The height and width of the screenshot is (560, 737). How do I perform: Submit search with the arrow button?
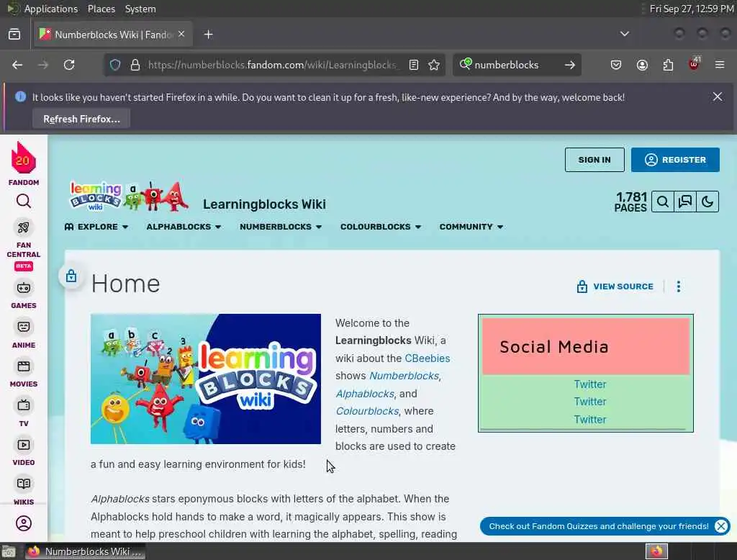coord(570,65)
